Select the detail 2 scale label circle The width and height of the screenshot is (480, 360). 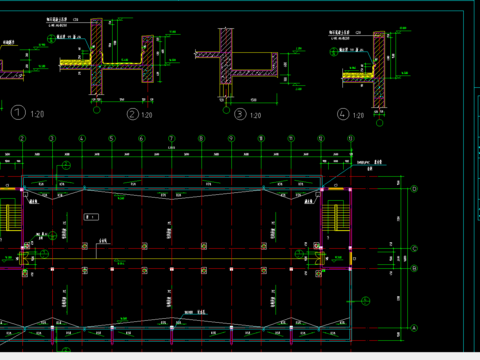(x=132, y=114)
